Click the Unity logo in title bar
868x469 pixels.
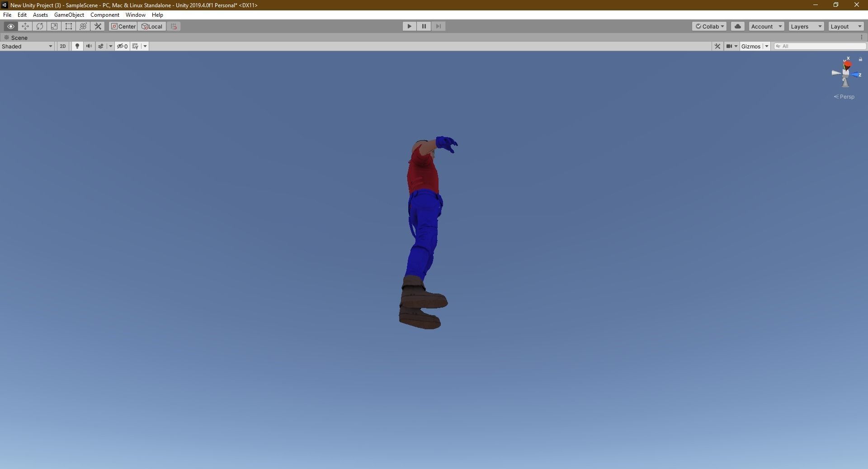tap(5, 5)
